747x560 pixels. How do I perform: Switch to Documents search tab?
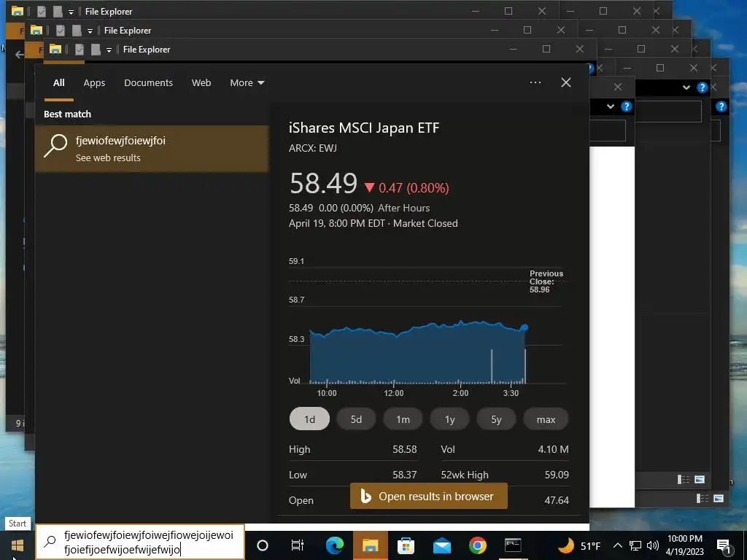tap(148, 83)
